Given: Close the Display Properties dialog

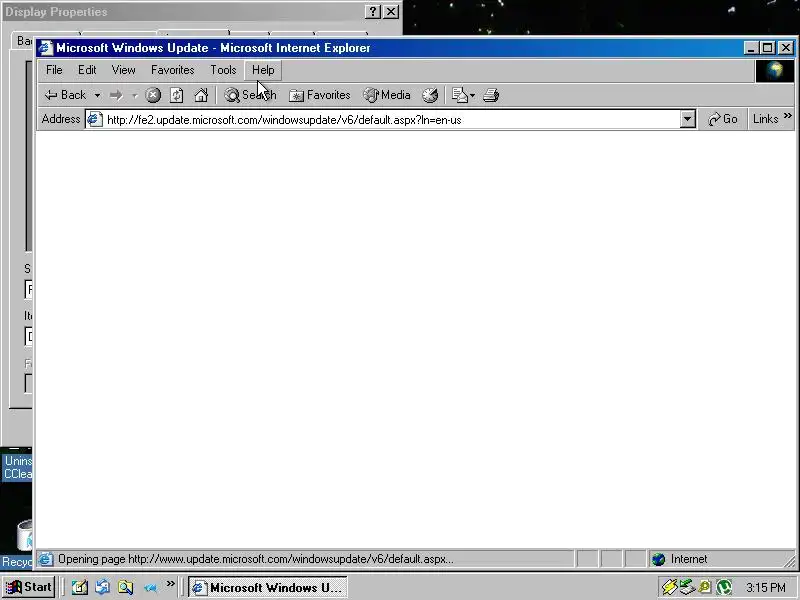Looking at the screenshot, I should (x=391, y=12).
